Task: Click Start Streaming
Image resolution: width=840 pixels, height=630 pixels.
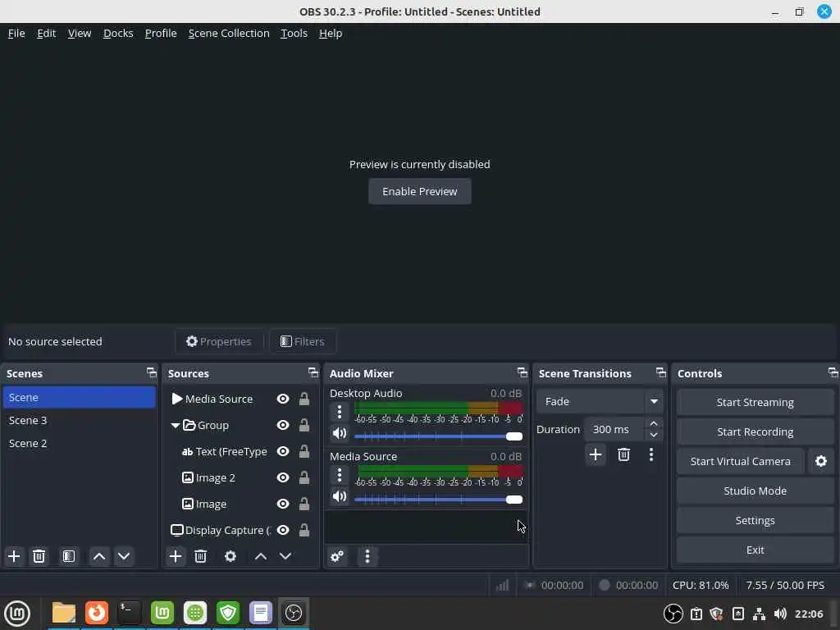Action: click(755, 402)
